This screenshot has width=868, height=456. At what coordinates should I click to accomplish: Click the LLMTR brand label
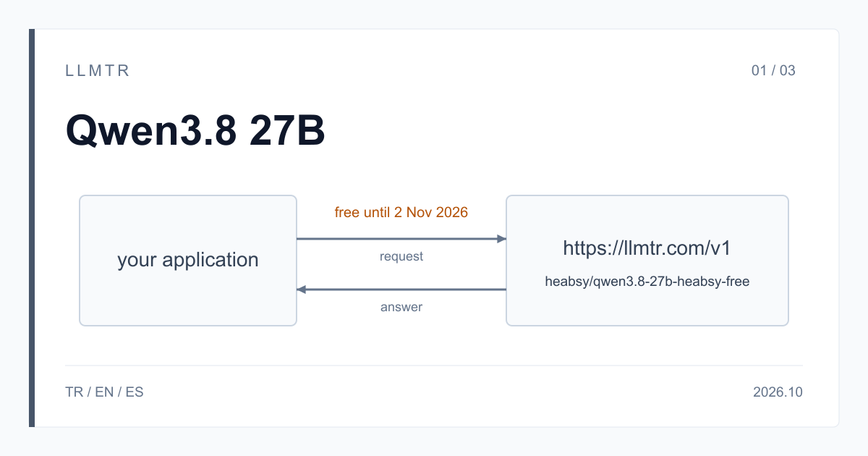click(98, 71)
